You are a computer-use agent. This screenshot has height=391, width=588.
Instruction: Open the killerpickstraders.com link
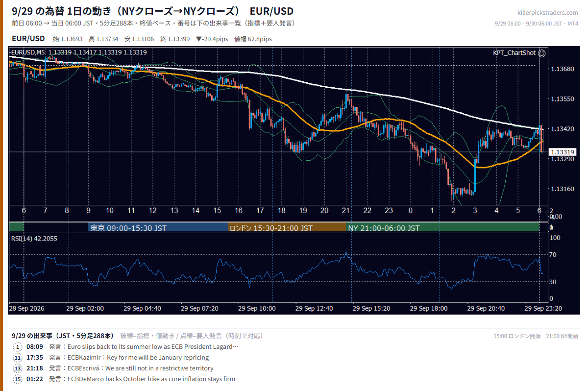tap(548, 13)
